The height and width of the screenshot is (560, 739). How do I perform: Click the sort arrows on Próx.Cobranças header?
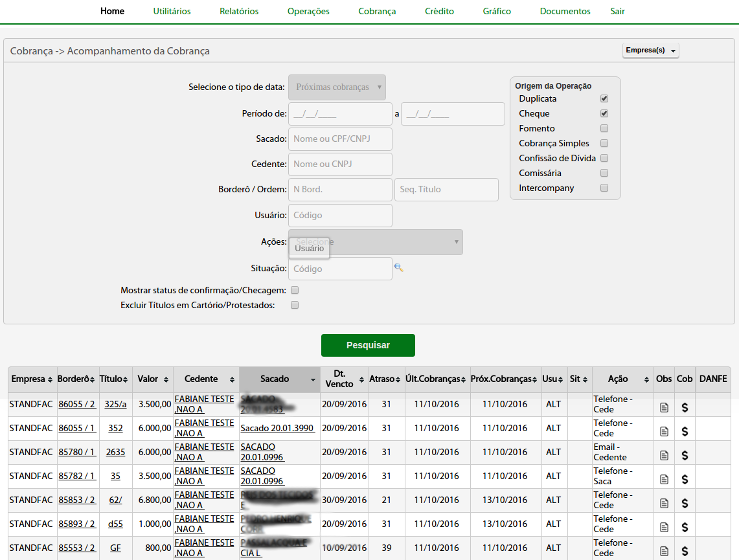coord(534,379)
